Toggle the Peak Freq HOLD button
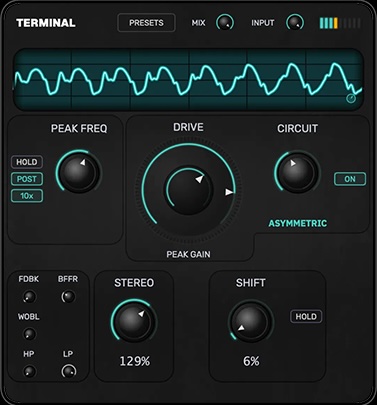Image resolution: width=377 pixels, height=405 pixels. (27, 162)
